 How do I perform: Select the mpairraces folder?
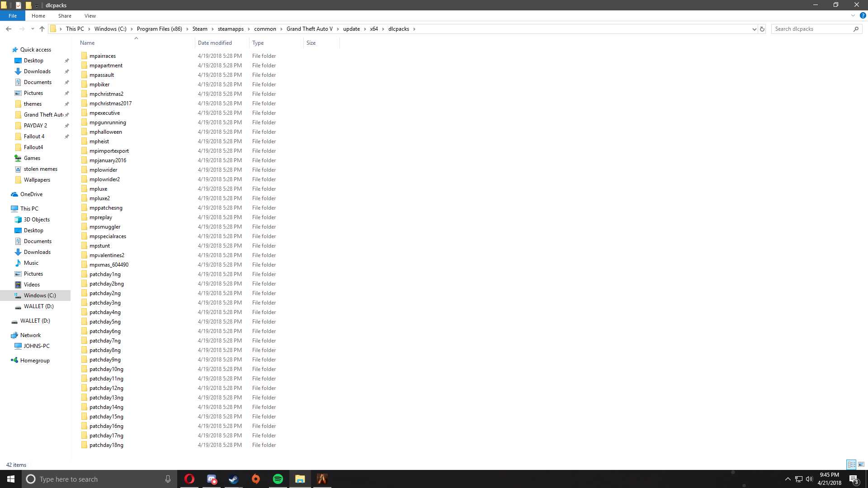tap(103, 56)
